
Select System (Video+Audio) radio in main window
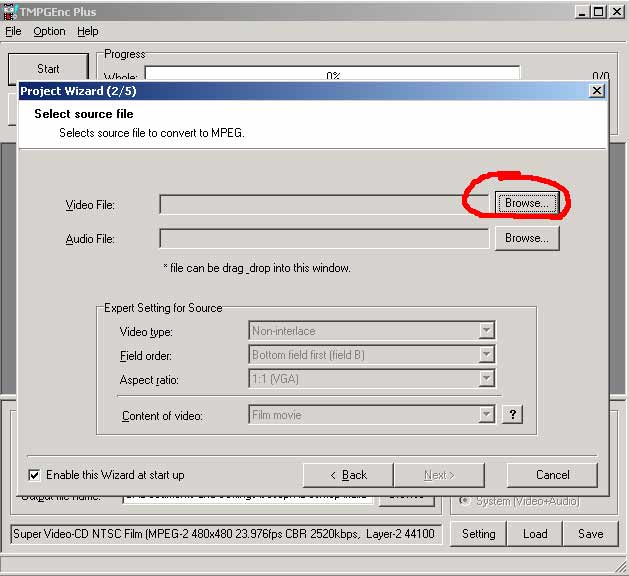point(465,501)
